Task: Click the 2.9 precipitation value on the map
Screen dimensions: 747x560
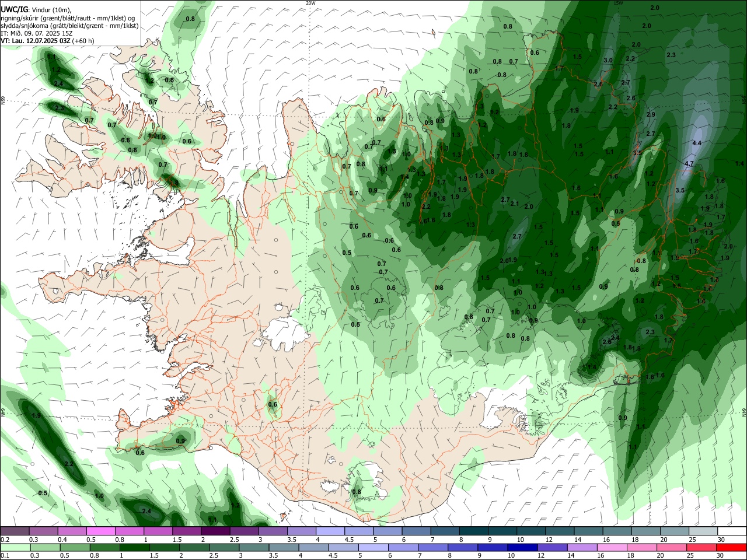Action: click(x=651, y=114)
